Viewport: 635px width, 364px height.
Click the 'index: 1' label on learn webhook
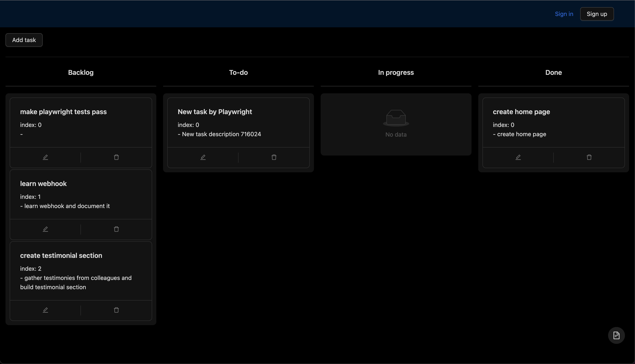[x=30, y=197]
